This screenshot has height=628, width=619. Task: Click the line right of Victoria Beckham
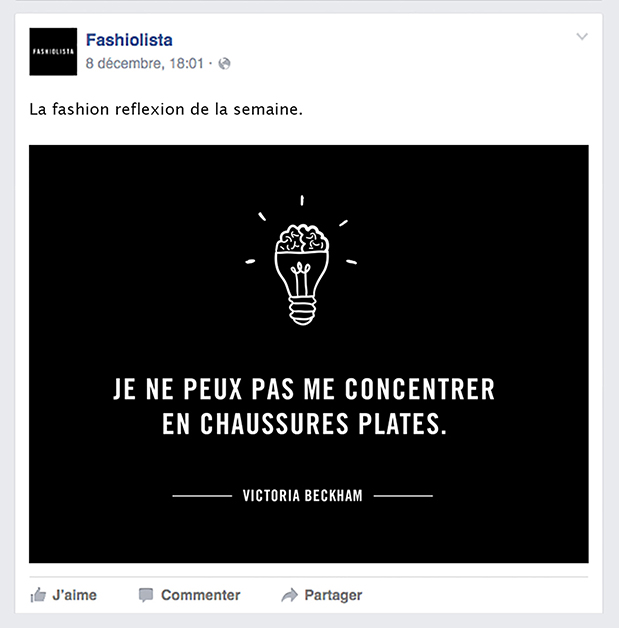[x=403, y=496]
